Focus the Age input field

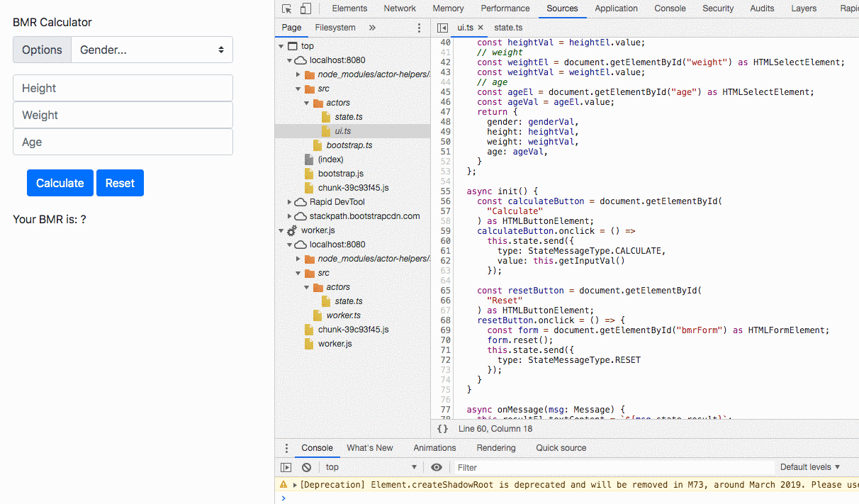coord(123,142)
